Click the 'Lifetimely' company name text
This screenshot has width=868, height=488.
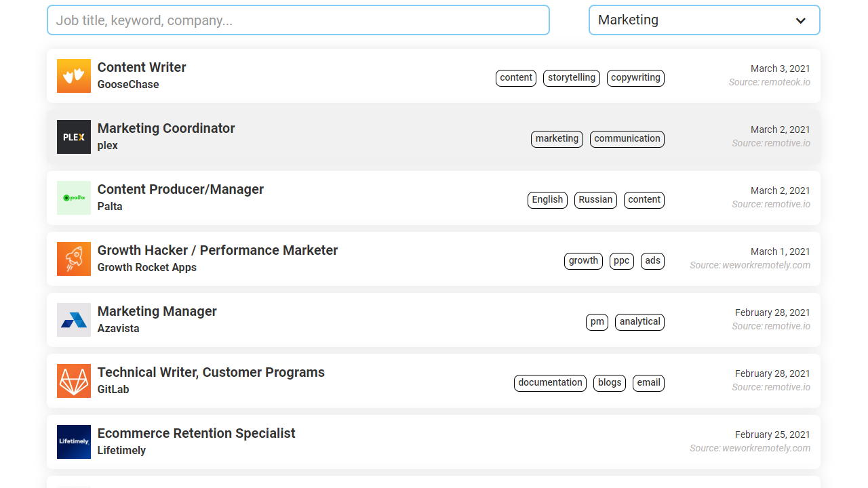tap(121, 451)
